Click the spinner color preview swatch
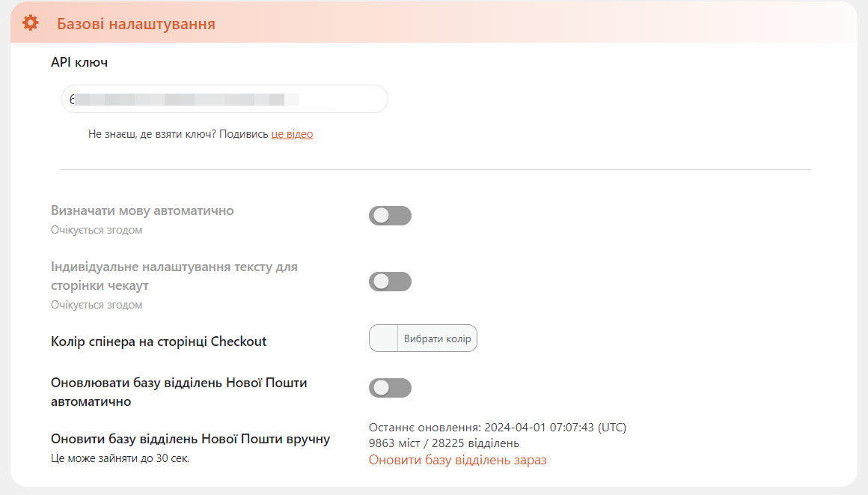This screenshot has height=495, width=868. [x=384, y=338]
